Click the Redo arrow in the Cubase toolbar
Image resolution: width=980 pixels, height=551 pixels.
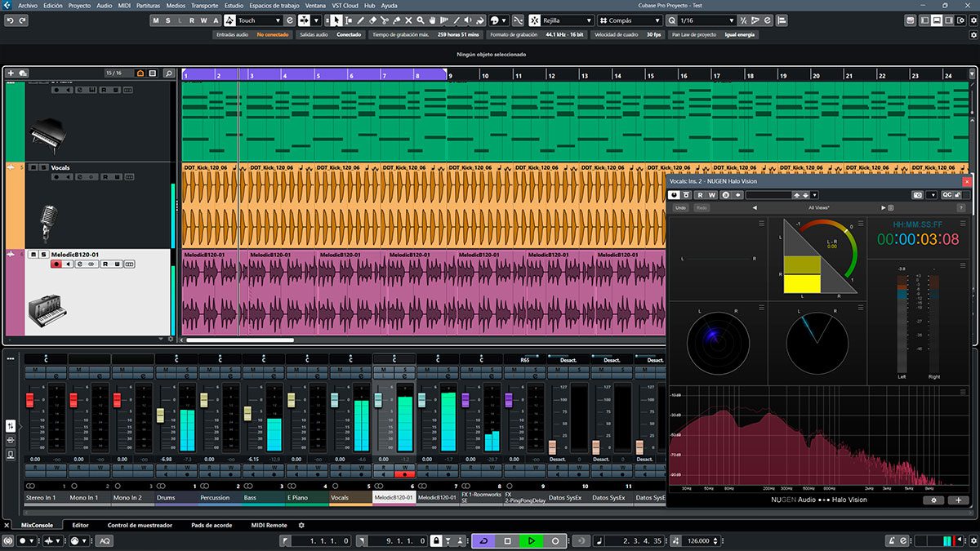22,20
